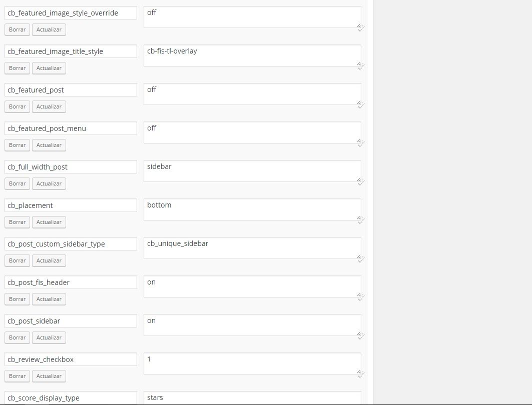Grab resize handle of cb_featured_post value box
532x405 pixels.
(359, 102)
